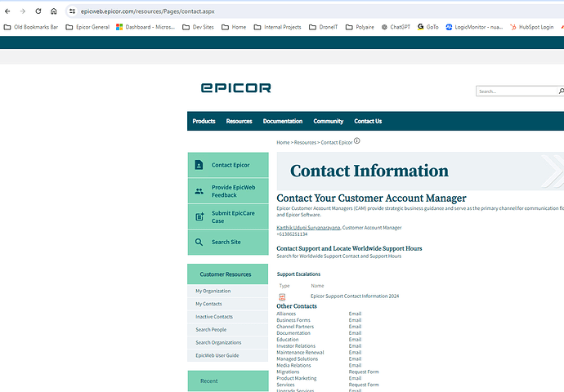Open the Dev Sites bookmark folder
Image resolution: width=564 pixels, height=392 pixels.
tap(198, 27)
